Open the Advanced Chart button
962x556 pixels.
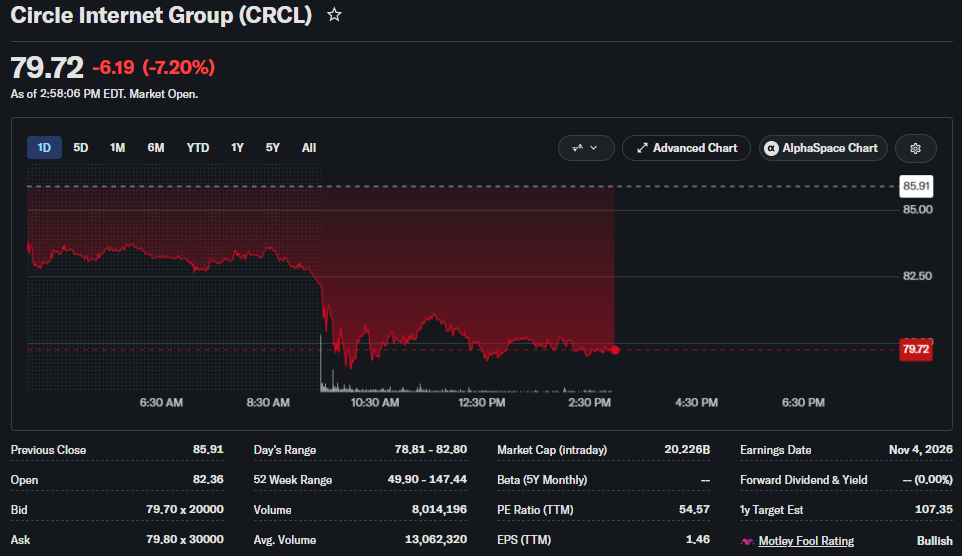[x=687, y=148]
